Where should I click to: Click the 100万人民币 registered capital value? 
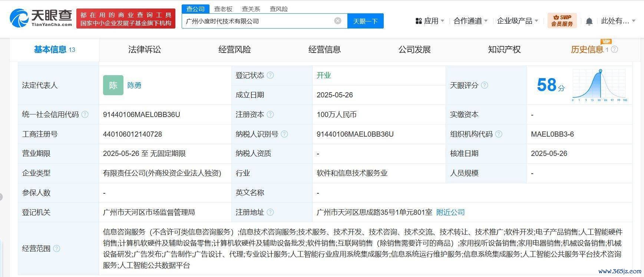pyautogui.click(x=337, y=114)
